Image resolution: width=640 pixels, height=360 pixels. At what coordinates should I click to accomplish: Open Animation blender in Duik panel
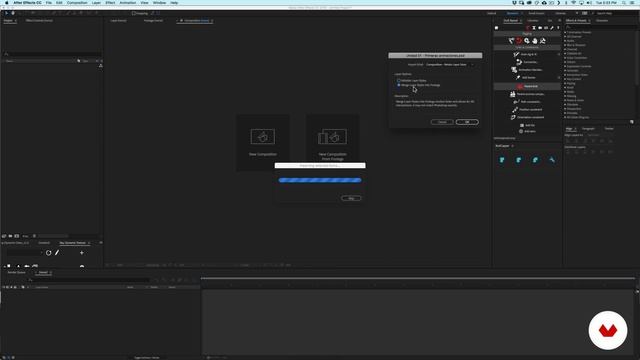pos(527,70)
